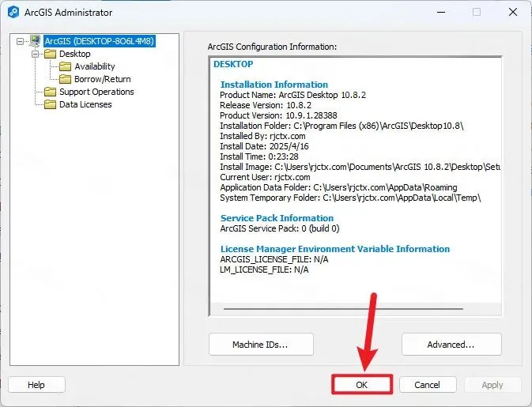Select ArcGIS (DESKTOP-8O6L4M8) tree item
Screen dimensions: 532x407
click(100, 41)
